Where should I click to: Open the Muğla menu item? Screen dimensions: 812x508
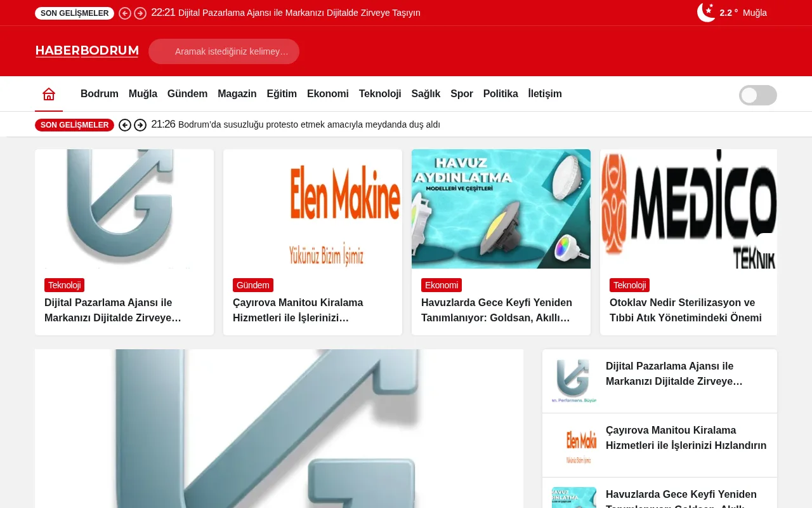[x=143, y=93]
